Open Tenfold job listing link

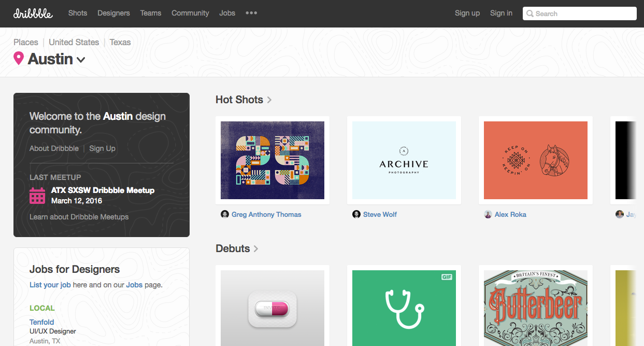[42, 322]
